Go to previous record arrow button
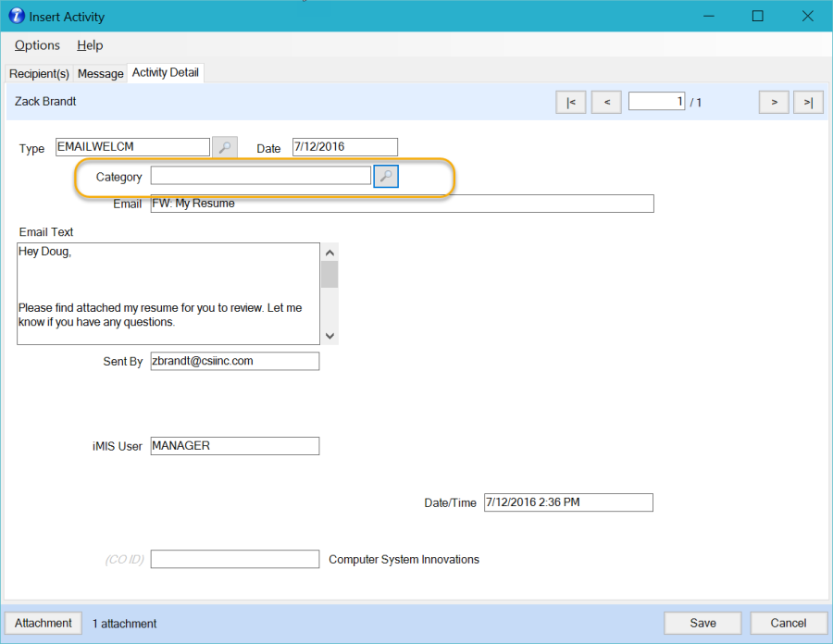Screen dimensions: 833x644 pos(606,103)
